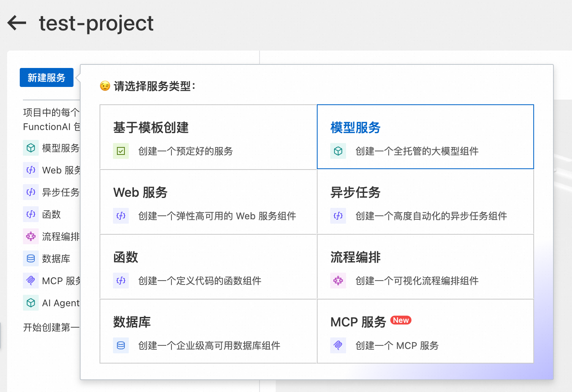Click the 异步任务 text in left list
572x392 pixels.
pos(61,192)
